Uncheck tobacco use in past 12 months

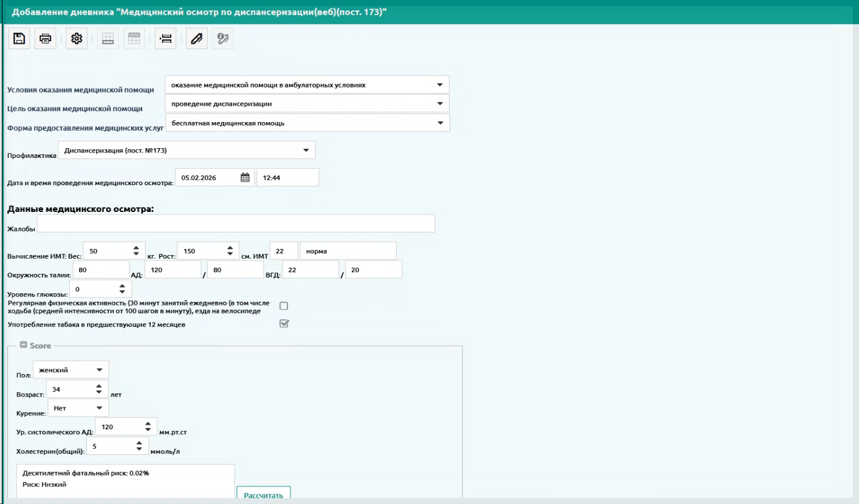[x=284, y=324]
